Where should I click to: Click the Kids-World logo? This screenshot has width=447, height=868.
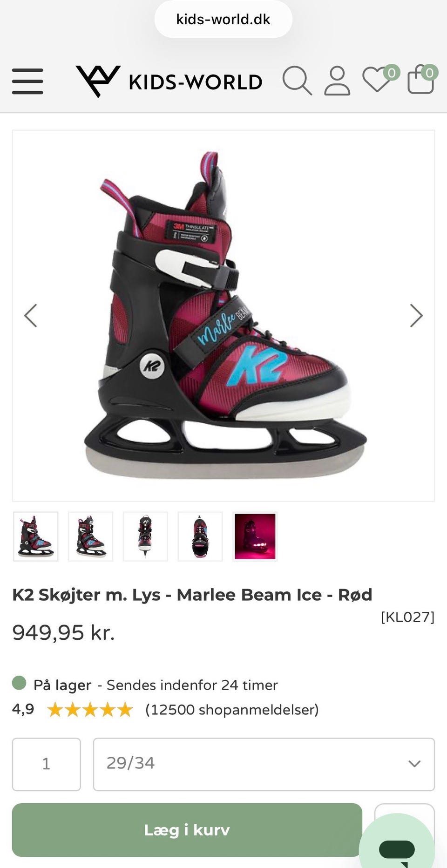(169, 81)
